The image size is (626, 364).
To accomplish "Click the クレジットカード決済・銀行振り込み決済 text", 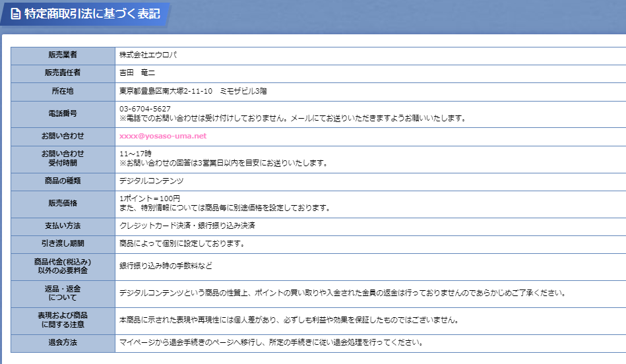I will [187, 226].
